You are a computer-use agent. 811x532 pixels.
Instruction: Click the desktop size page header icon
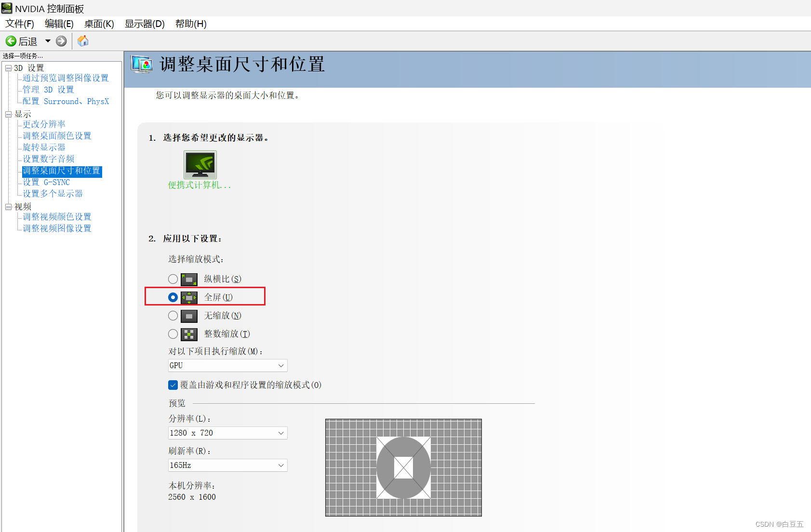[x=142, y=64]
